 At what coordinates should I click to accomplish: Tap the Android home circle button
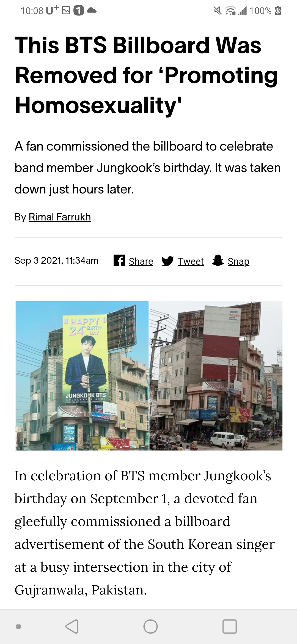pos(150,626)
